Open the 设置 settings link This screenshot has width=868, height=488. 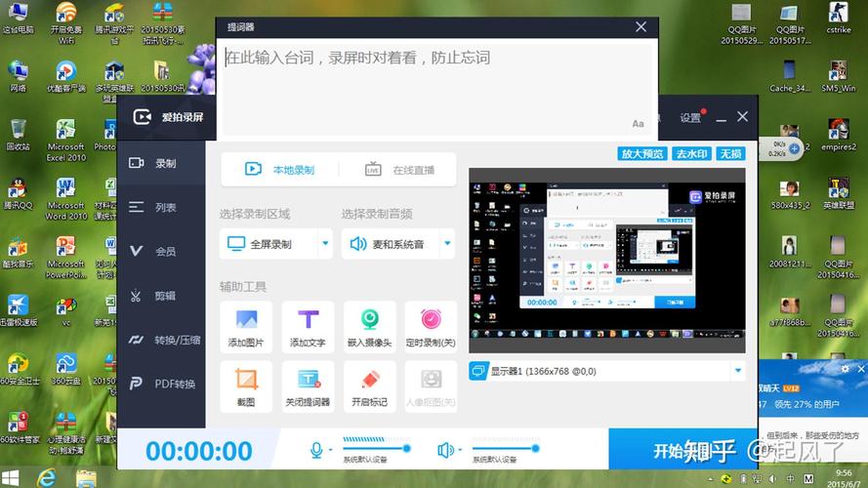point(690,118)
